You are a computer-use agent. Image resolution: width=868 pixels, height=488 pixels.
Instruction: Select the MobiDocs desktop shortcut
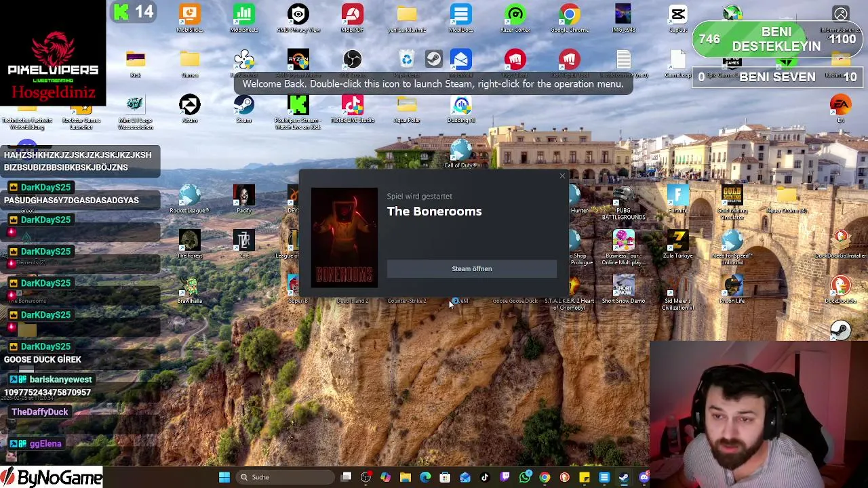click(x=461, y=18)
